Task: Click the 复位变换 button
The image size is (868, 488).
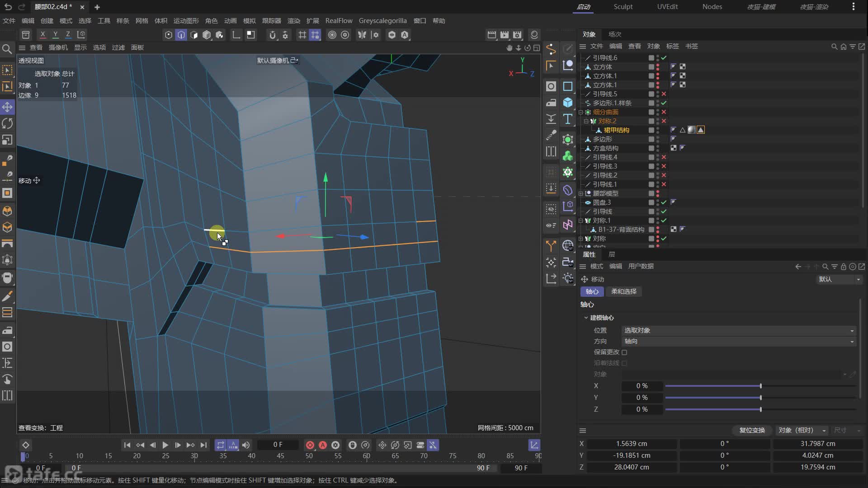Action: 752,430
